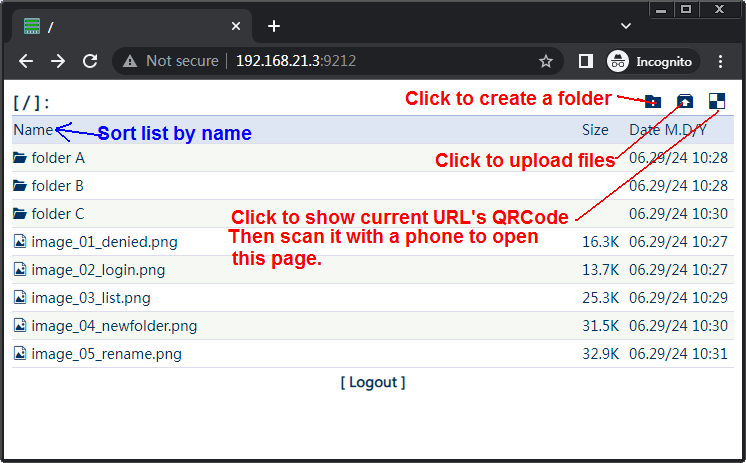
Task: Bookmark this page with the star icon
Action: coord(546,61)
